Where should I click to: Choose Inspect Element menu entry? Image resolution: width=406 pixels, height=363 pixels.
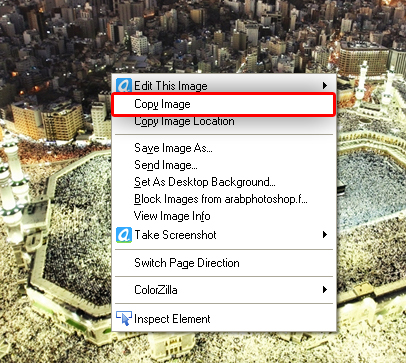[x=223, y=319]
